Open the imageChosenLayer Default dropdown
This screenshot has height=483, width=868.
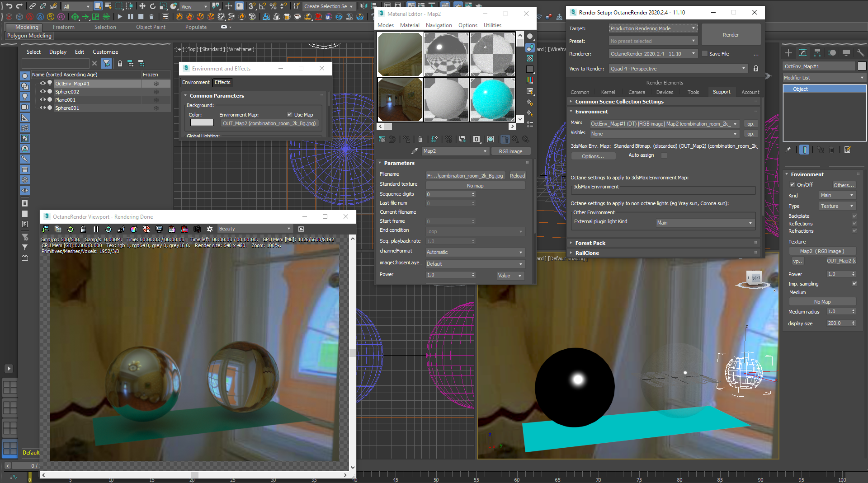click(475, 264)
